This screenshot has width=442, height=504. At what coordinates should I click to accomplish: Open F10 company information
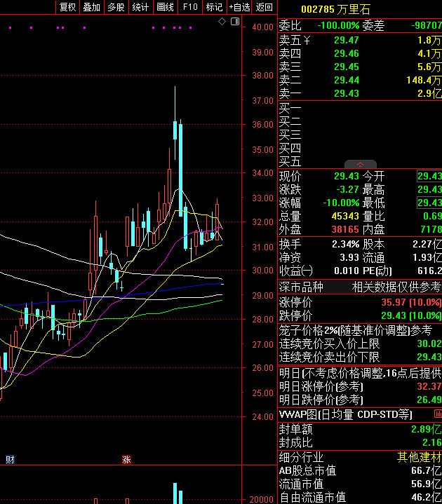pyautogui.click(x=190, y=7)
